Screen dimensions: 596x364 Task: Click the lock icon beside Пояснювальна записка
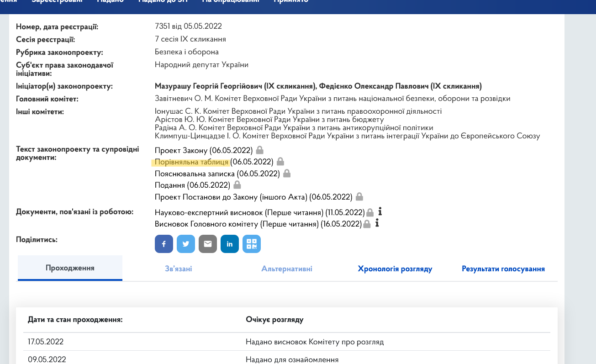287,174
